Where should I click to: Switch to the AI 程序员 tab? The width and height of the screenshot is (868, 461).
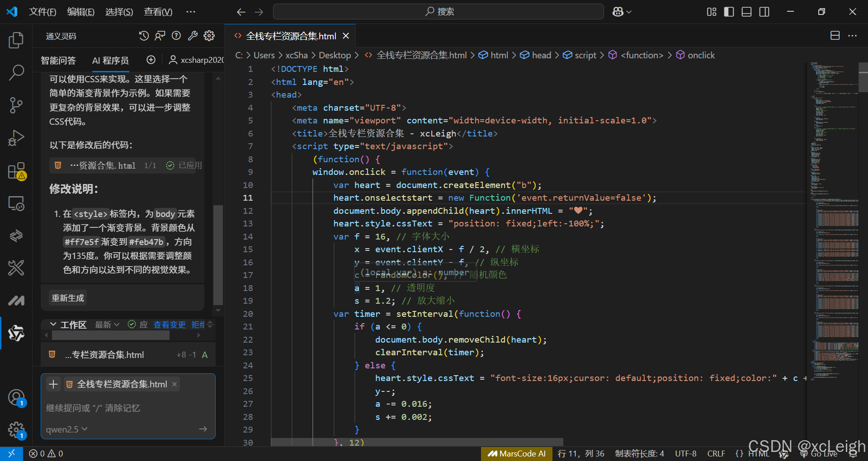click(x=110, y=60)
